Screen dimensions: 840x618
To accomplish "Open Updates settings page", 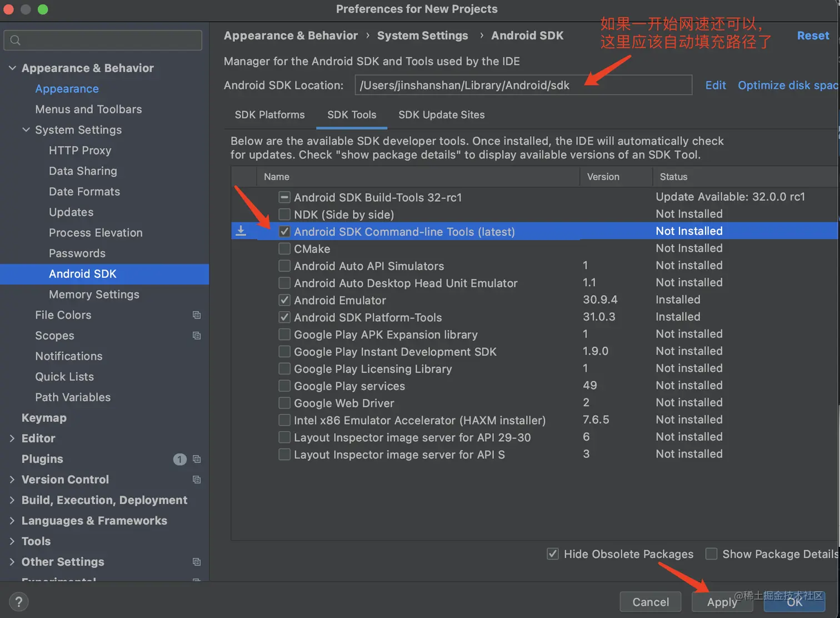I will [x=71, y=212].
